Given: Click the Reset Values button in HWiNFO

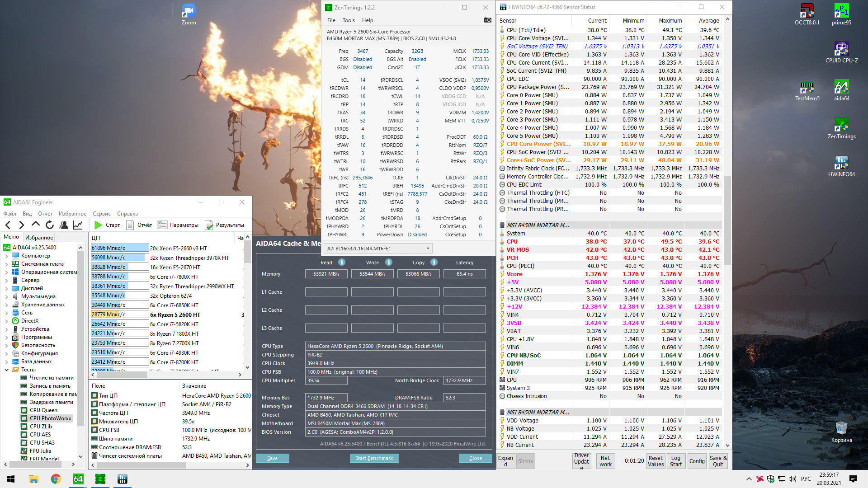Looking at the screenshot, I should click(656, 461).
